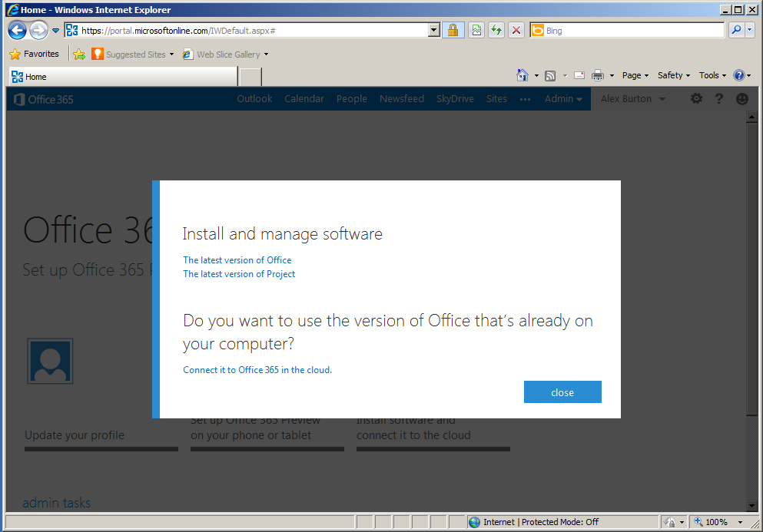Viewport: 763px width, 532px height.
Task: Click the RSS feeds icon
Action: pos(550,75)
